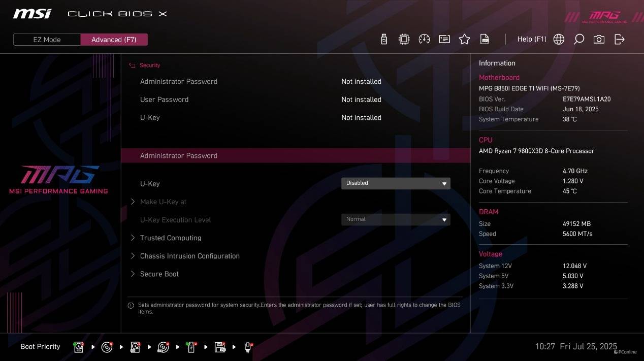Change language via the globe icon
Screen dimensions: 644x361
(559, 40)
